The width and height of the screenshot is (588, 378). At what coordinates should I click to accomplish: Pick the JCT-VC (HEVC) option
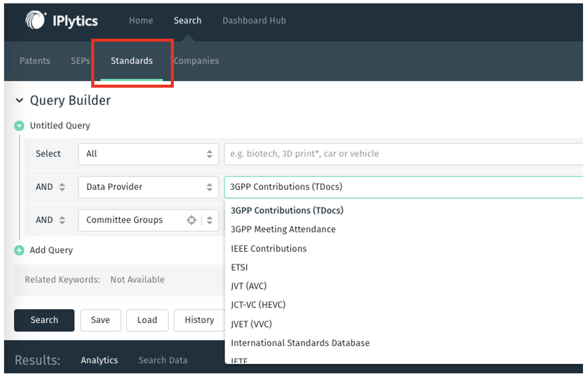coord(258,305)
